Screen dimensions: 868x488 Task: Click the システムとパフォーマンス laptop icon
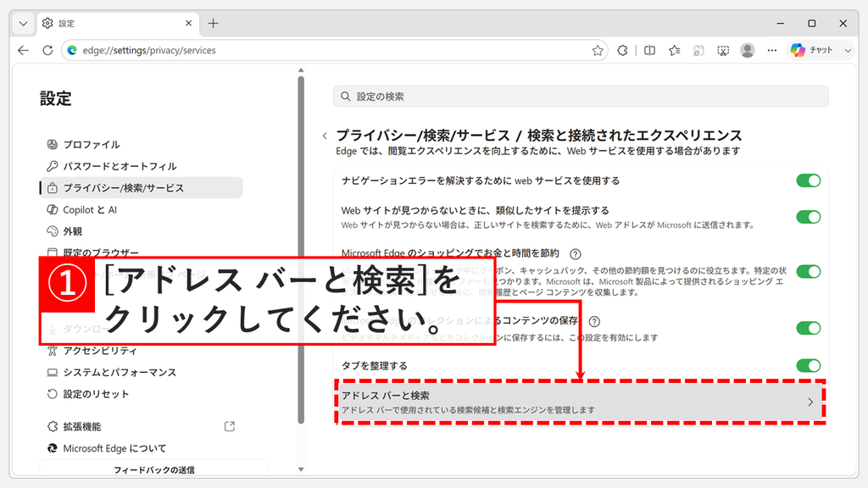pos(52,373)
